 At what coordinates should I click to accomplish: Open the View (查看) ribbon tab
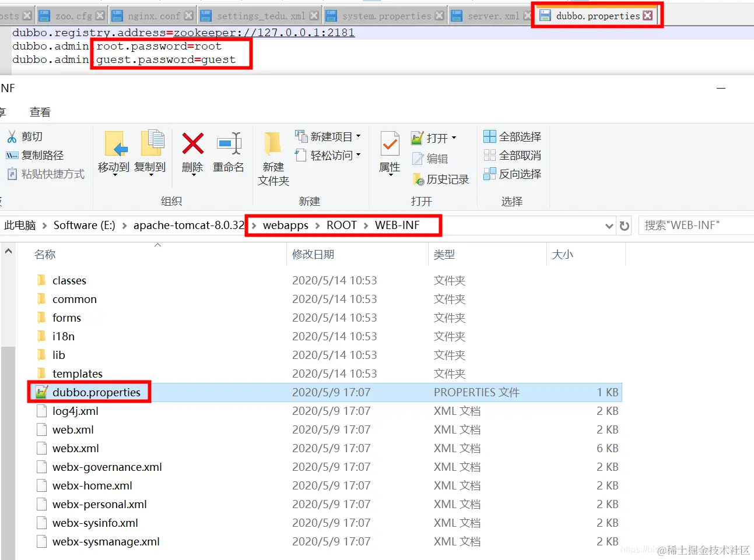(x=40, y=112)
